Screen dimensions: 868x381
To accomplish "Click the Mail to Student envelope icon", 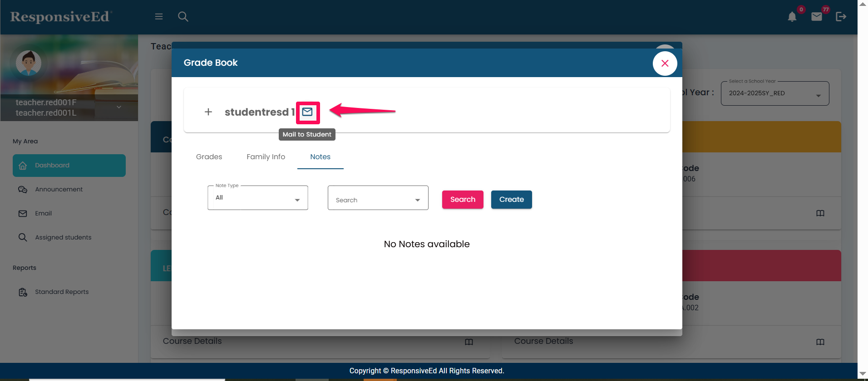I will (x=307, y=112).
